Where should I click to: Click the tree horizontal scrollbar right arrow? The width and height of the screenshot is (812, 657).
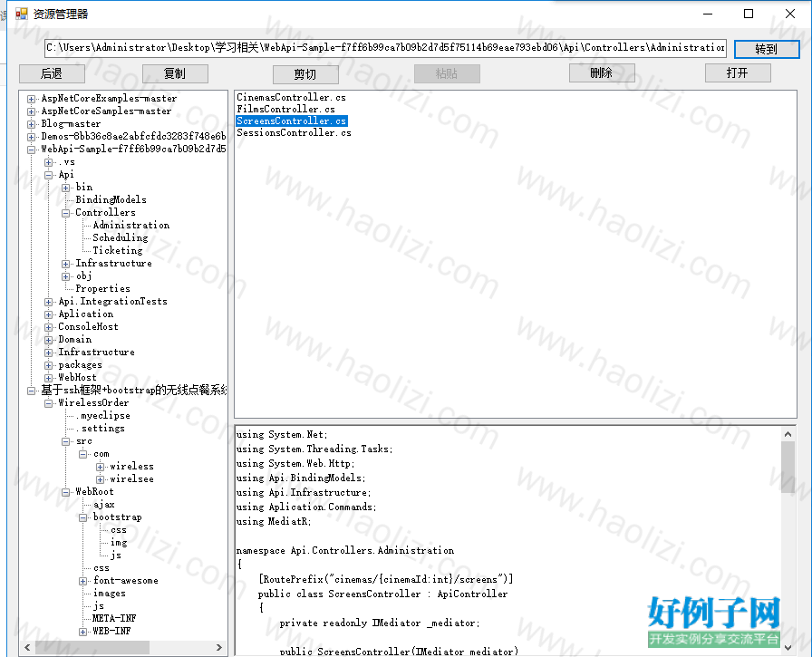click(x=219, y=648)
